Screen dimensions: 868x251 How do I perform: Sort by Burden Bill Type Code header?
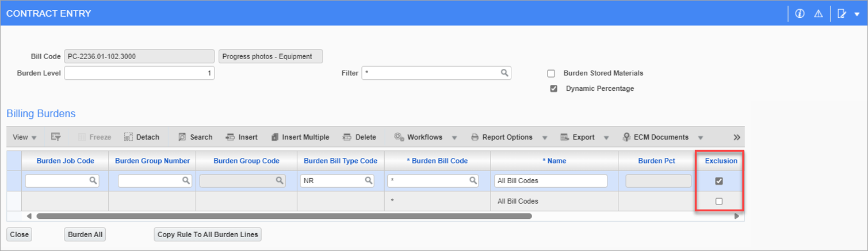click(x=341, y=161)
